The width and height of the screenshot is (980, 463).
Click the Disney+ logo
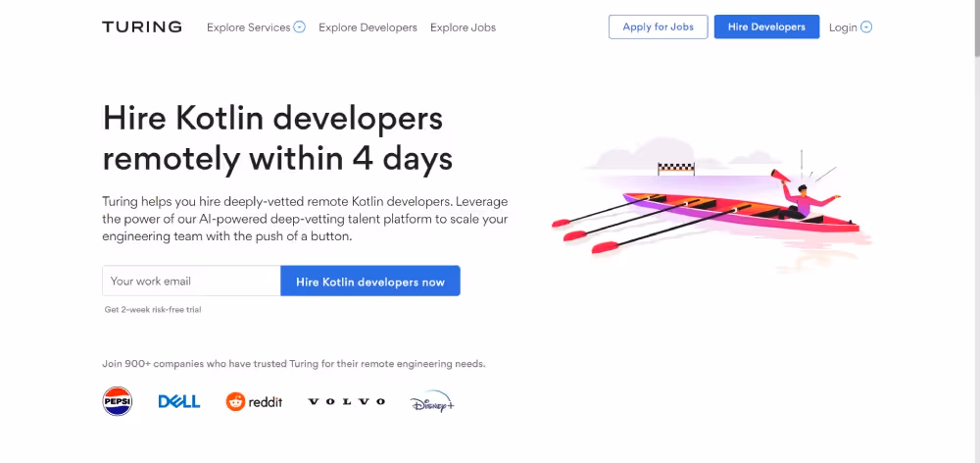tap(432, 401)
